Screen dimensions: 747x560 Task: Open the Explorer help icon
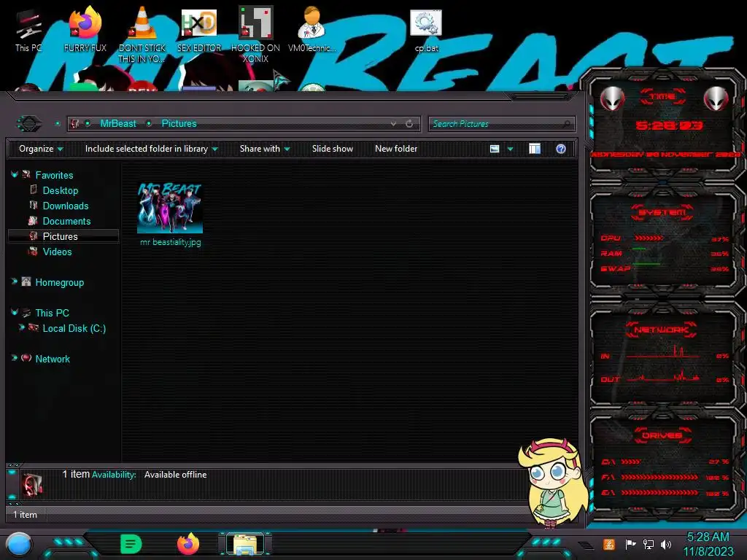[x=561, y=149]
